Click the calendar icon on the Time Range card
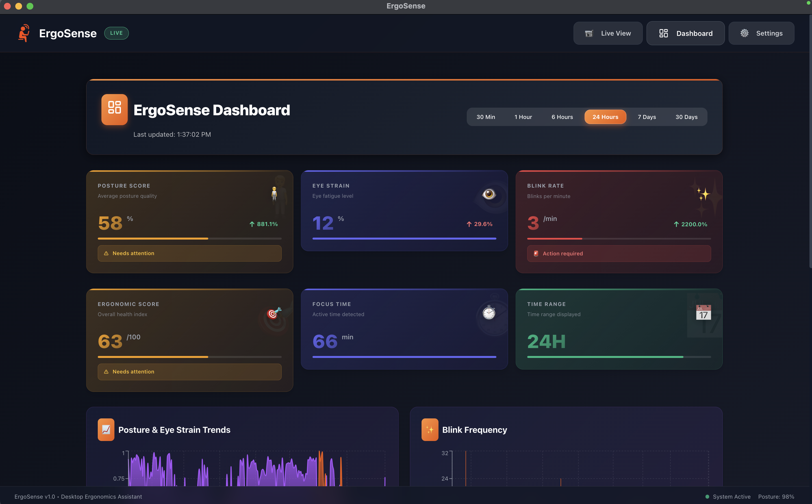Image resolution: width=812 pixels, height=504 pixels. click(x=704, y=313)
